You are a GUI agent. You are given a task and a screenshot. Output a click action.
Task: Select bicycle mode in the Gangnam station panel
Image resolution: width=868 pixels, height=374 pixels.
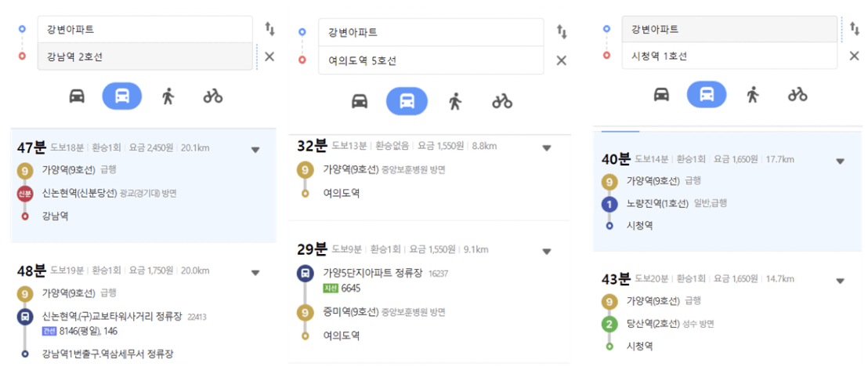pyautogui.click(x=212, y=96)
